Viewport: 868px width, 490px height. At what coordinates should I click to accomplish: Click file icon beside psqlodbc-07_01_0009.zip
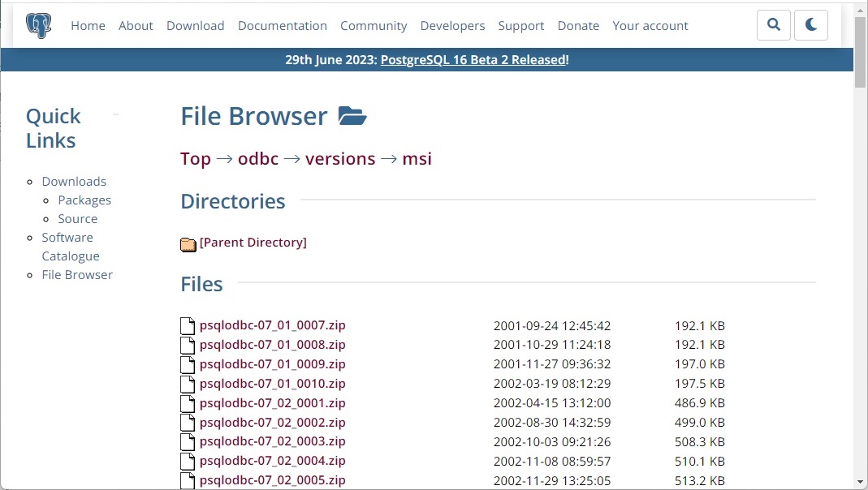point(188,364)
